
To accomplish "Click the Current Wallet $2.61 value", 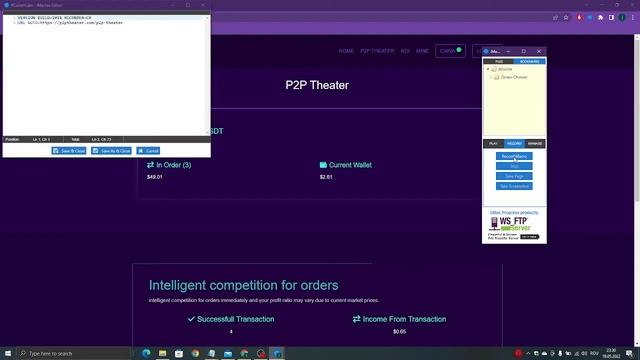I will tap(326, 177).
